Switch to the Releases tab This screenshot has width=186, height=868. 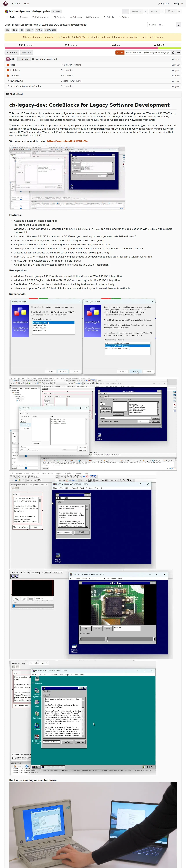(76, 17)
